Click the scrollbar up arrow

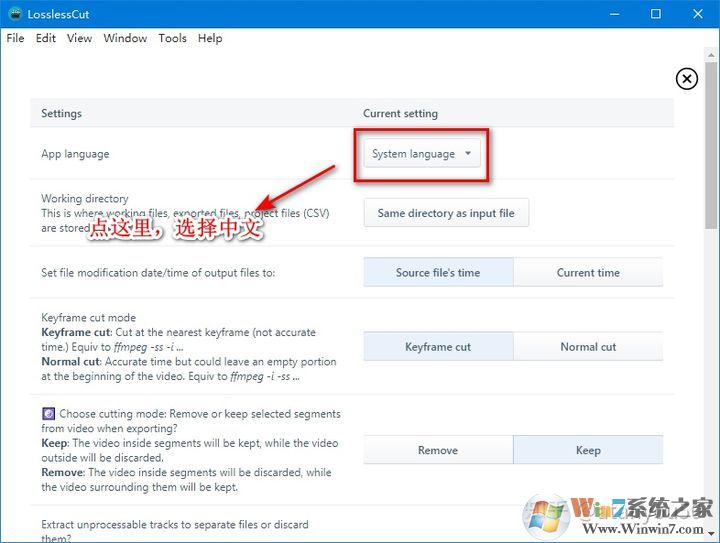pos(711,55)
